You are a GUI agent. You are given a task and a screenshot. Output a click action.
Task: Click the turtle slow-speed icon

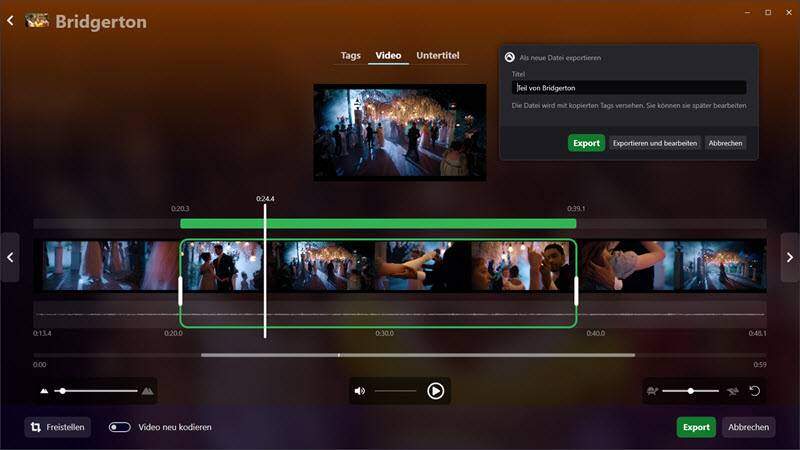652,391
